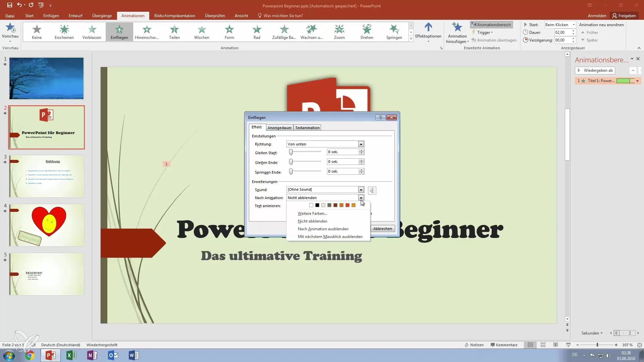Apply the Erscheinen animation effect
This screenshot has height=362, width=644.
click(x=64, y=32)
